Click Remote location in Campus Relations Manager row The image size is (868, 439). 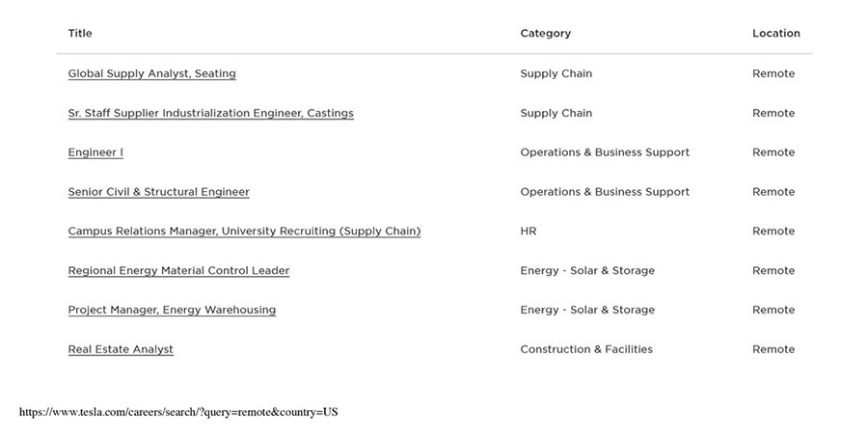tap(773, 232)
